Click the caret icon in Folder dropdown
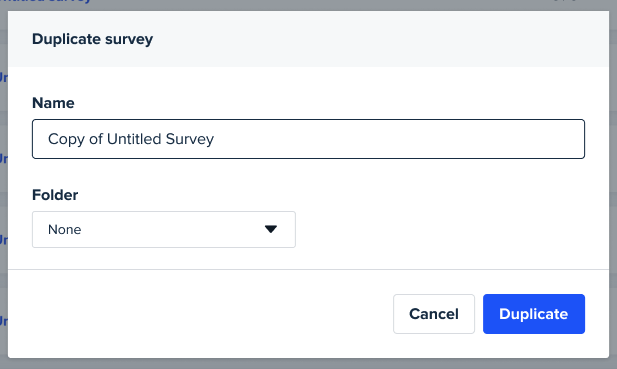The width and height of the screenshot is (617, 369). pyautogui.click(x=271, y=229)
